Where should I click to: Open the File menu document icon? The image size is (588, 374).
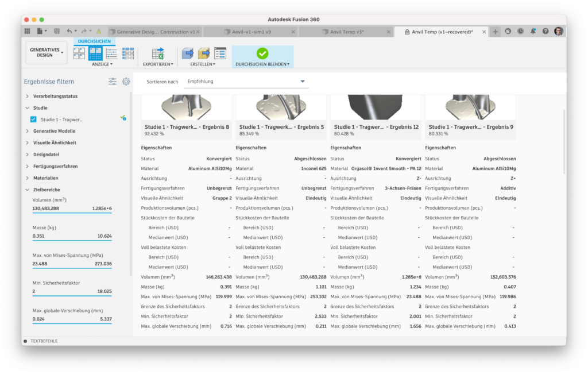click(x=40, y=32)
